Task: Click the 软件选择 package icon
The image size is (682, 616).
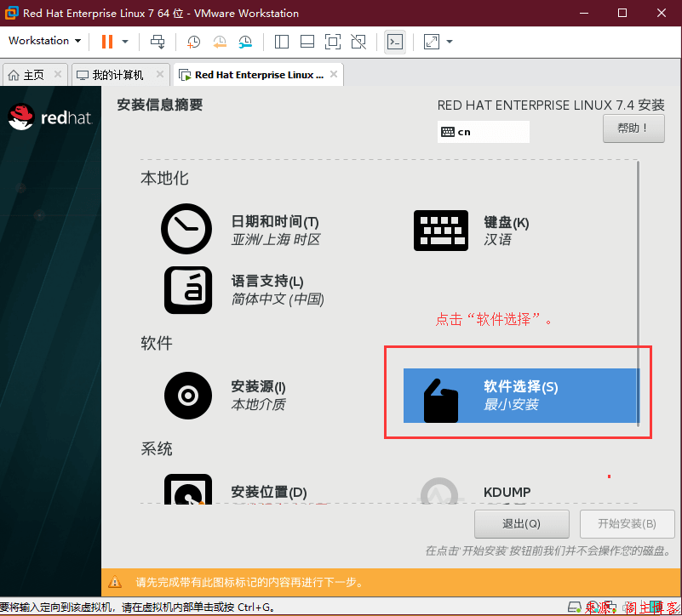Action: pos(440,401)
